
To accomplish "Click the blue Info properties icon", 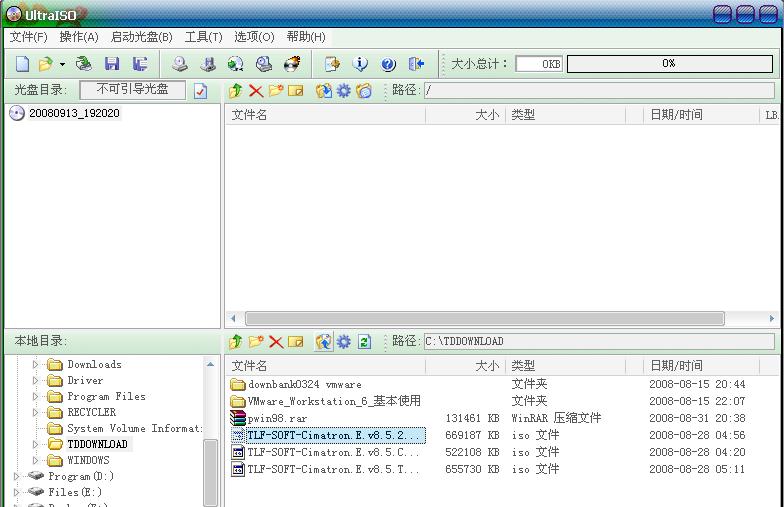I will [x=360, y=64].
